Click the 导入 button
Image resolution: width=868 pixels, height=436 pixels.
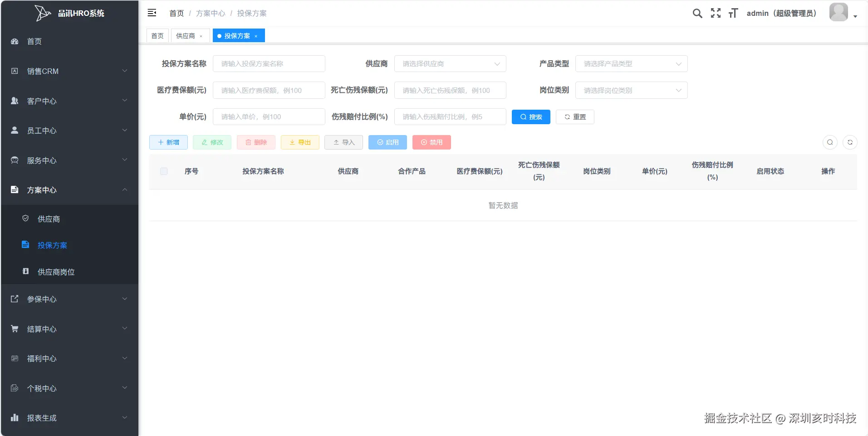343,142
